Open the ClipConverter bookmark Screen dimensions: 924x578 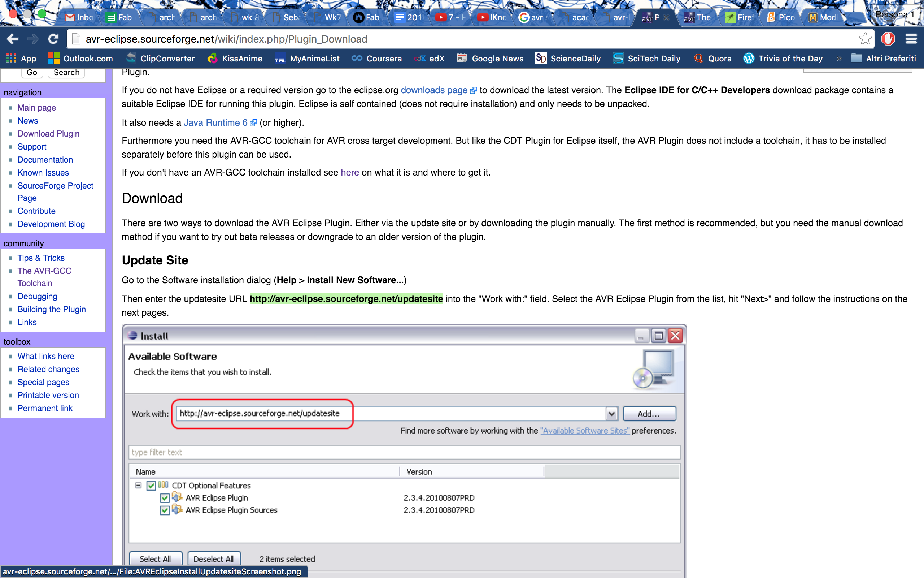pyautogui.click(x=160, y=59)
